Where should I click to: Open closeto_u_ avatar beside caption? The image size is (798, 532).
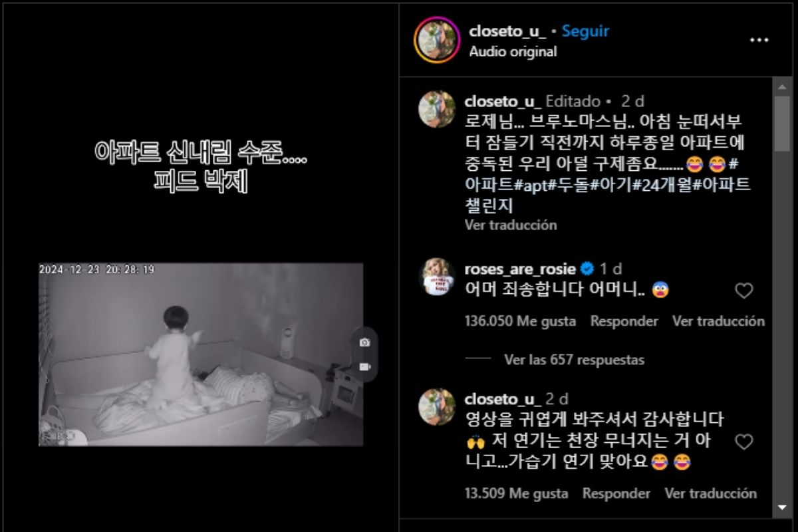436,109
